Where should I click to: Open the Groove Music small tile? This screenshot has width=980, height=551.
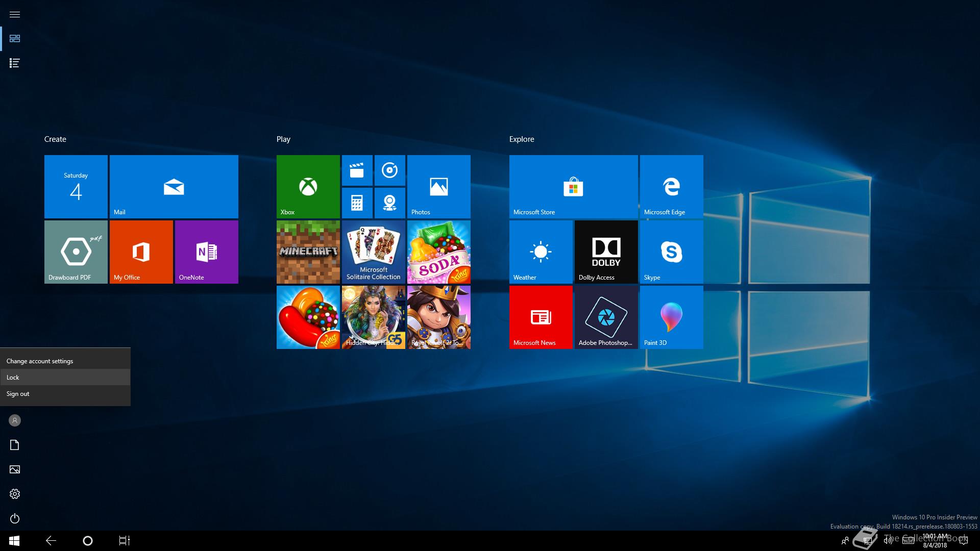pos(390,170)
